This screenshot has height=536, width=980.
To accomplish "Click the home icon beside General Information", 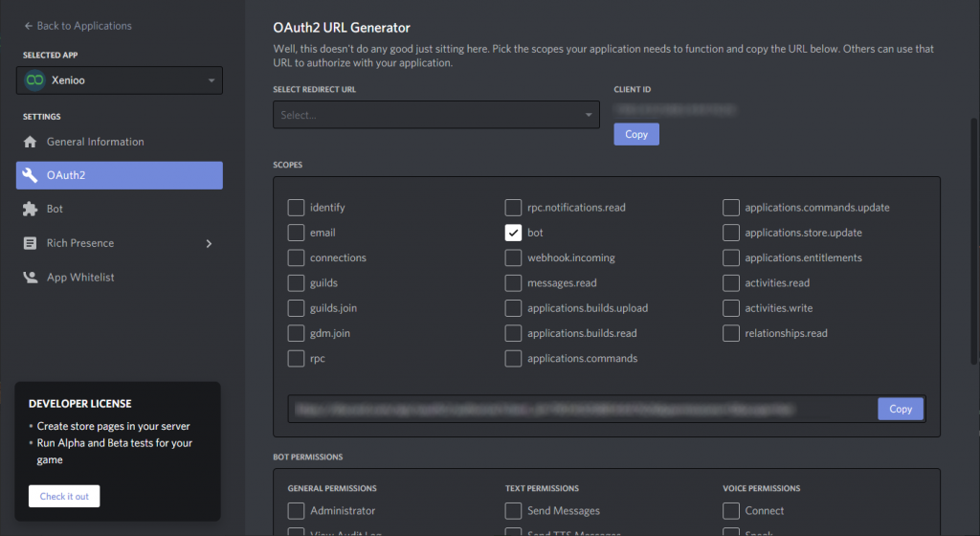I will click(x=30, y=142).
